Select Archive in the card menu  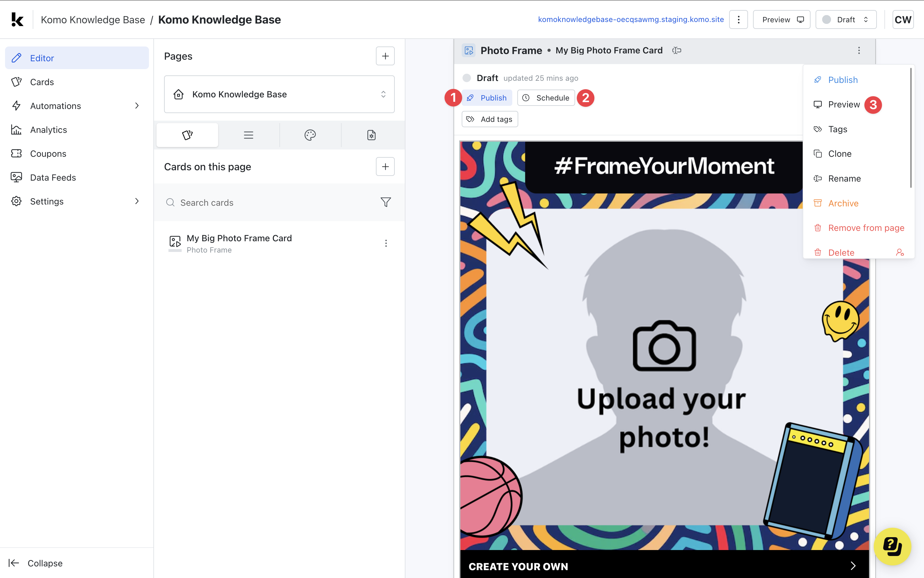843,203
